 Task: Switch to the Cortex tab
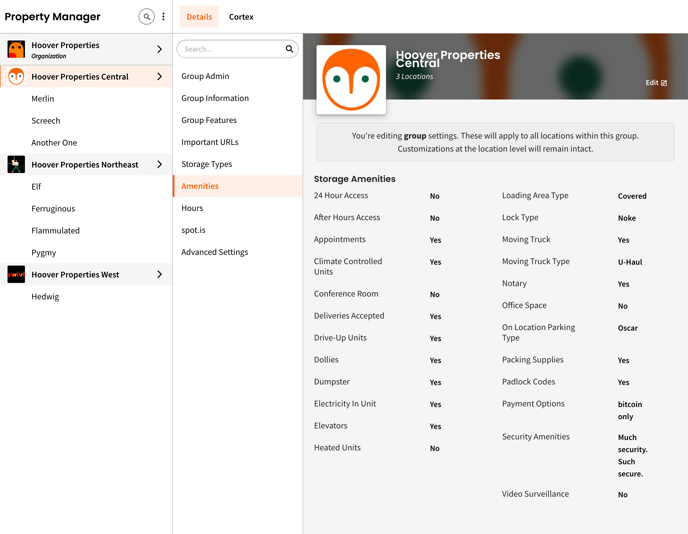[241, 17]
